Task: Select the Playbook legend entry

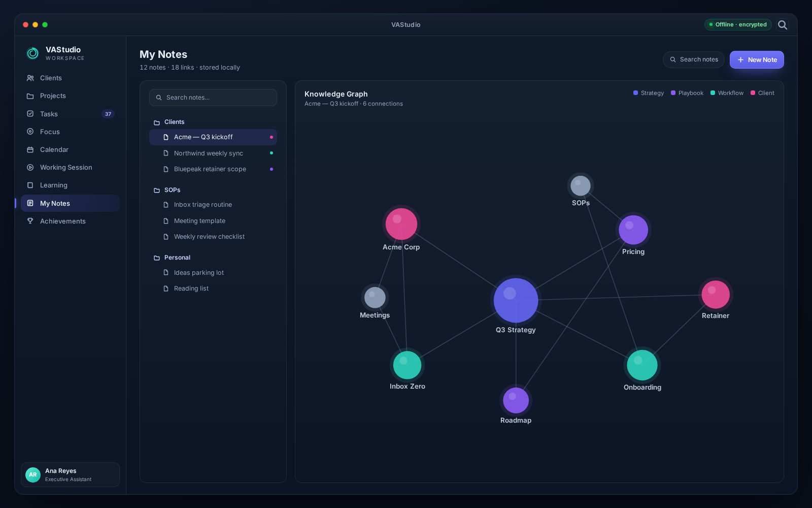Action: (x=687, y=93)
